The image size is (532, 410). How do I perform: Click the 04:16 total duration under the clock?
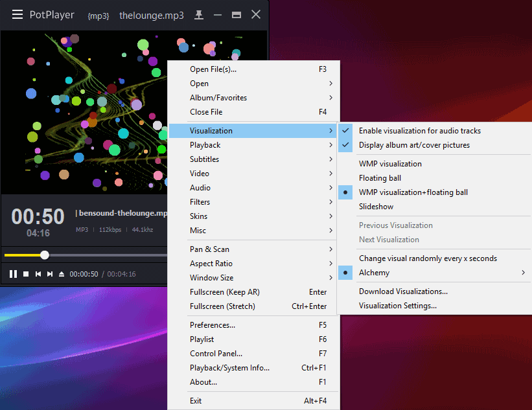pos(38,233)
